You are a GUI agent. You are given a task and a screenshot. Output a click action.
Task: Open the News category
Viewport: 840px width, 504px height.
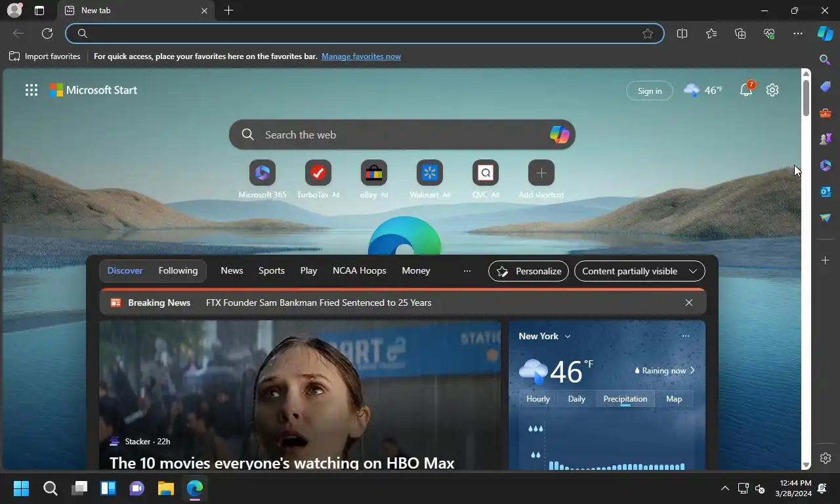click(x=232, y=270)
